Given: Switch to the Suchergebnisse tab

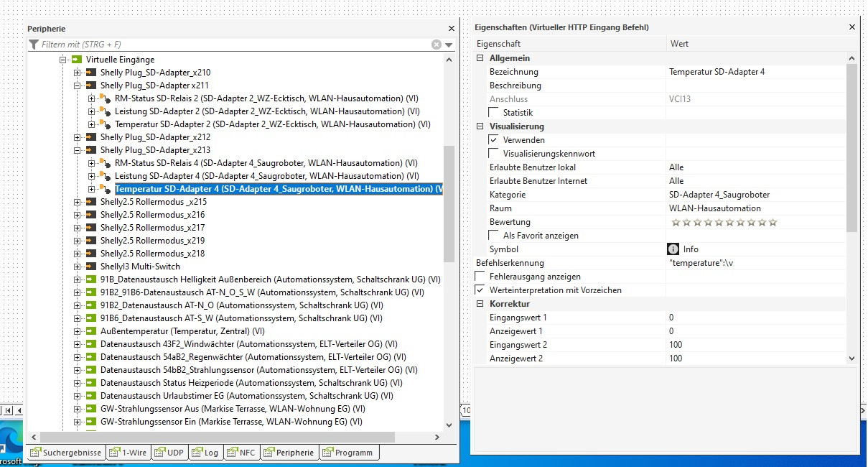Looking at the screenshot, I should [66, 453].
